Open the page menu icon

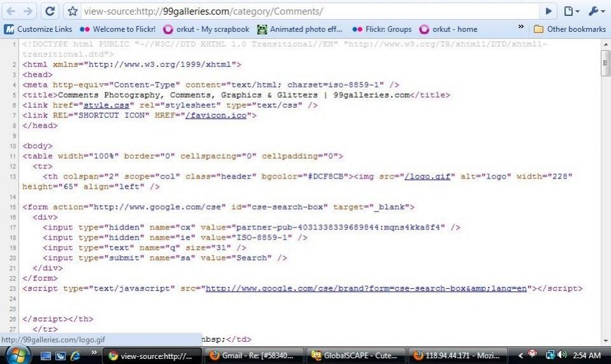[x=571, y=11]
